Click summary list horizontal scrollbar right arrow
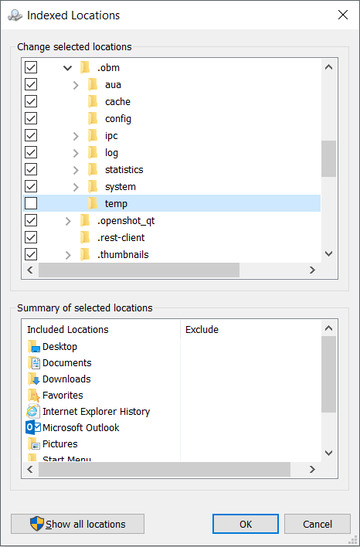The image size is (360, 547). [312, 469]
